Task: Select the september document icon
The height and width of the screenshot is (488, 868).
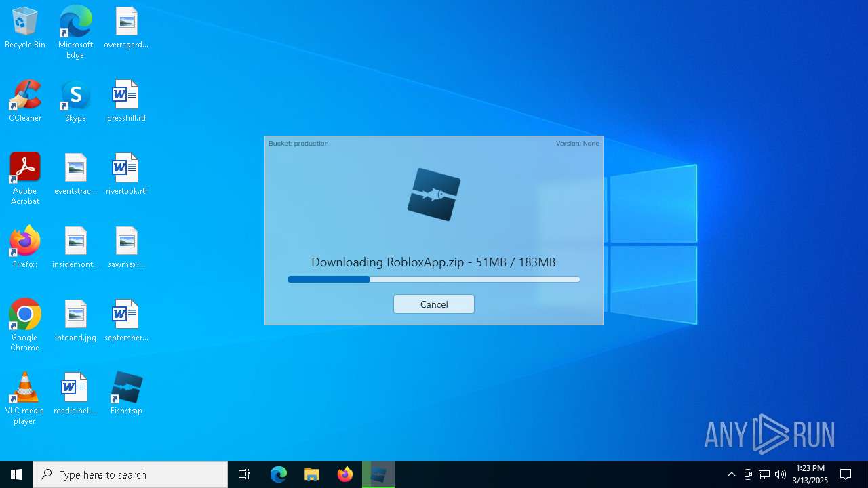Action: [x=126, y=321]
